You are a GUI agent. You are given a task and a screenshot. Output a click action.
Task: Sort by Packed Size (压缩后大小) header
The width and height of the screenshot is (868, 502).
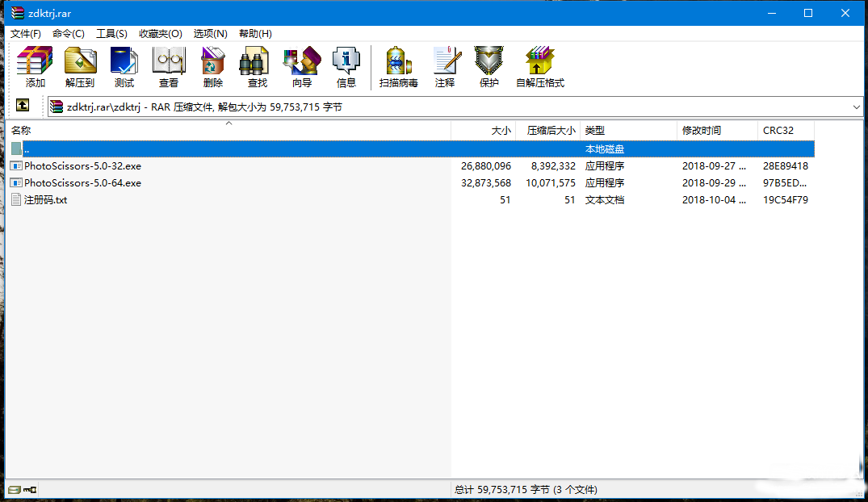point(548,130)
